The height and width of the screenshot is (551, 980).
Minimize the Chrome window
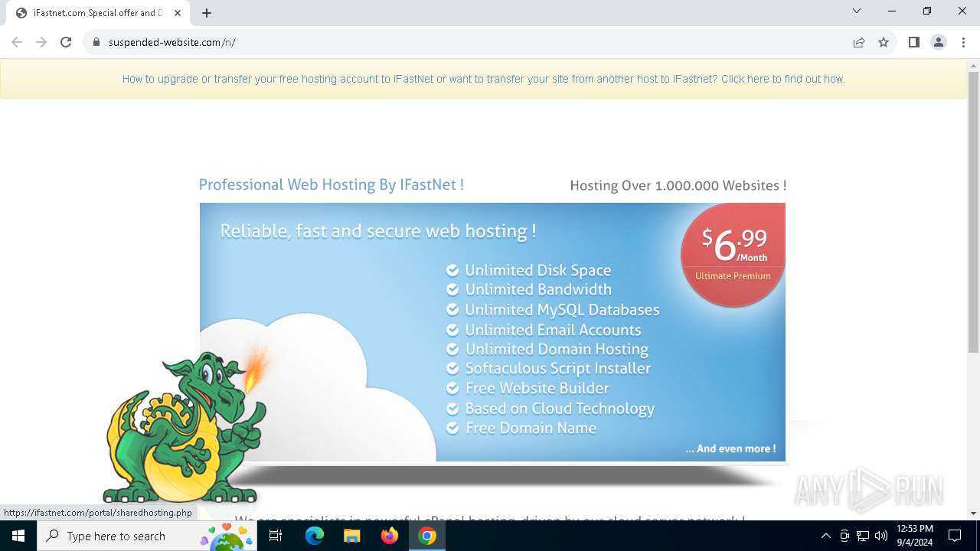click(892, 11)
